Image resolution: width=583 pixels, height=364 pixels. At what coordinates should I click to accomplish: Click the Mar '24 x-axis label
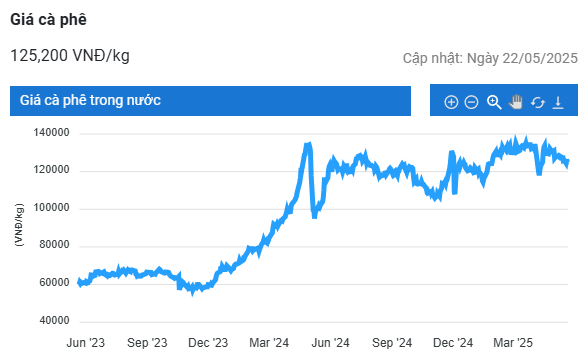coord(269,342)
